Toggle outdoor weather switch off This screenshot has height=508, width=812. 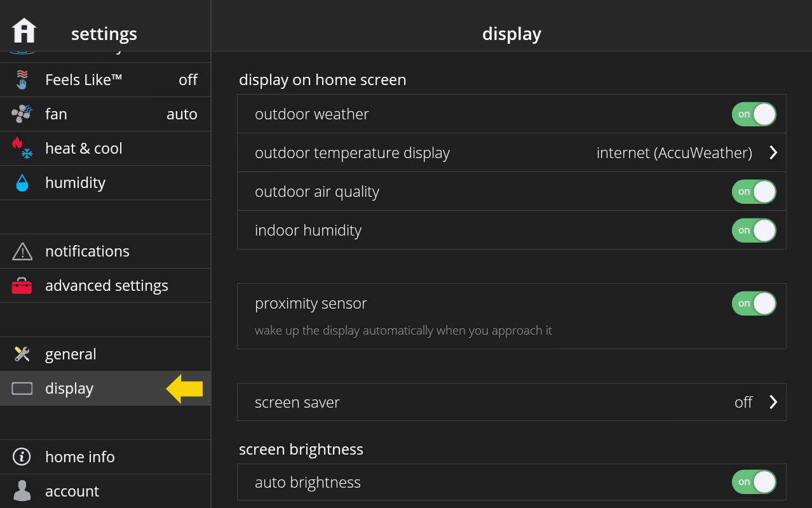(754, 114)
